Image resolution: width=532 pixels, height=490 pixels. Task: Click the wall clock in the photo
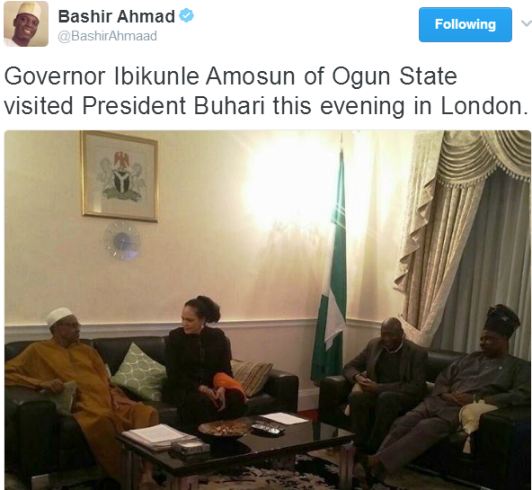click(122, 241)
